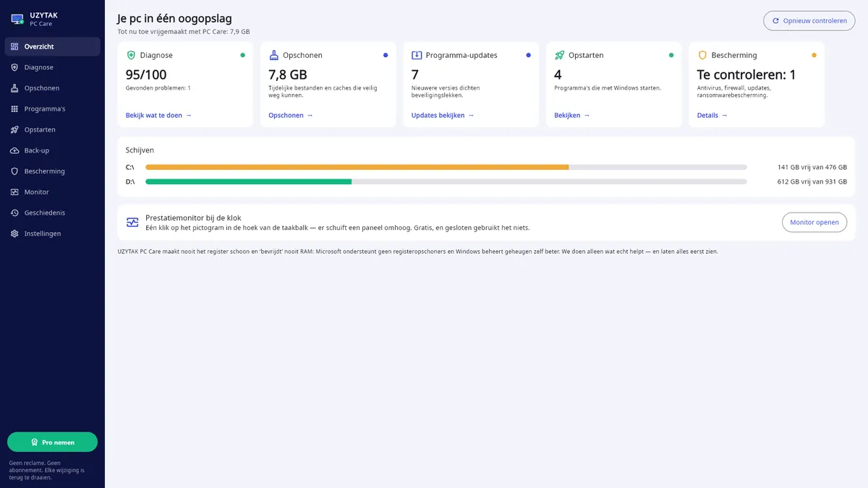Click the refresh icon in Opnieuw controleren button

[x=776, y=21]
